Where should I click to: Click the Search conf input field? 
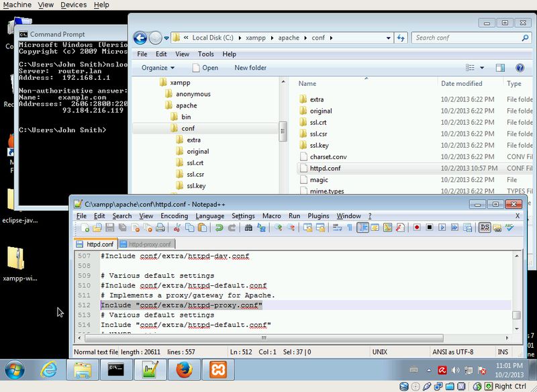[x=463, y=38]
